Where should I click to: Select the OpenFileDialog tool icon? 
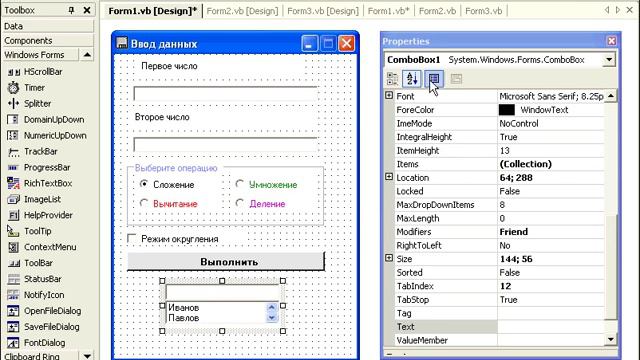[13, 311]
